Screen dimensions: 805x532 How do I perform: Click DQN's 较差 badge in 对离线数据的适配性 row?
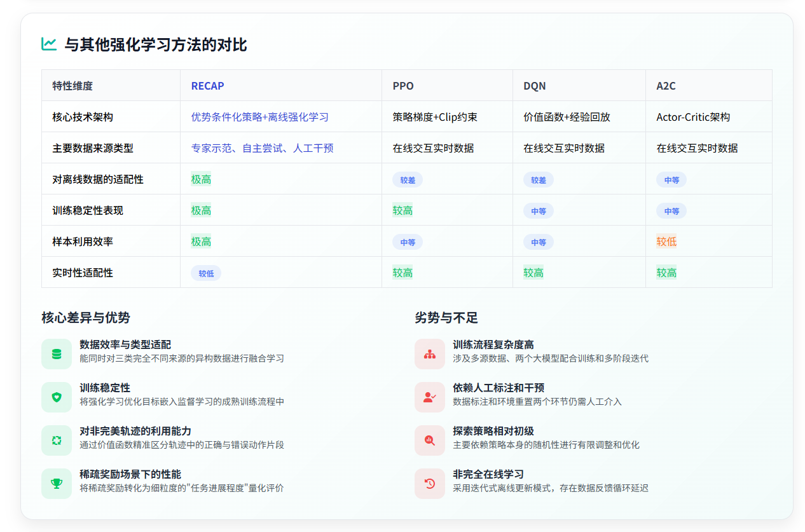tap(539, 180)
